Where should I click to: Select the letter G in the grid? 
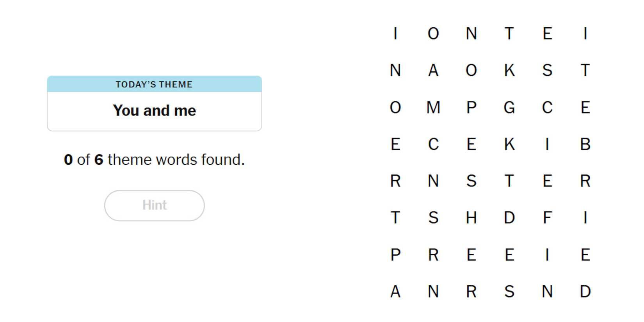click(x=509, y=107)
